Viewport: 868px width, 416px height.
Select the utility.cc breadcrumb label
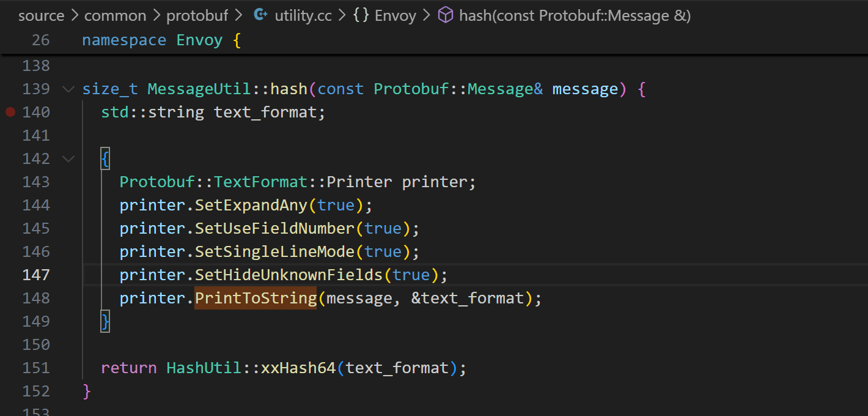pyautogui.click(x=303, y=15)
